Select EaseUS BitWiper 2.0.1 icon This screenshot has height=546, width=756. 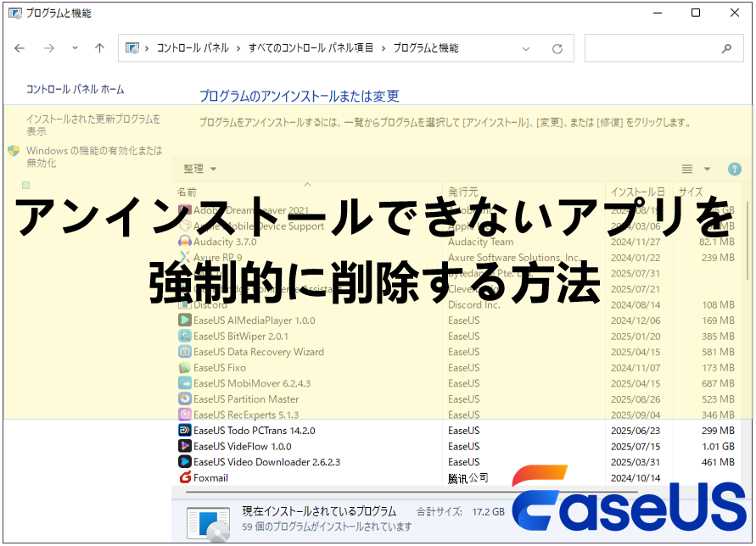tap(185, 336)
